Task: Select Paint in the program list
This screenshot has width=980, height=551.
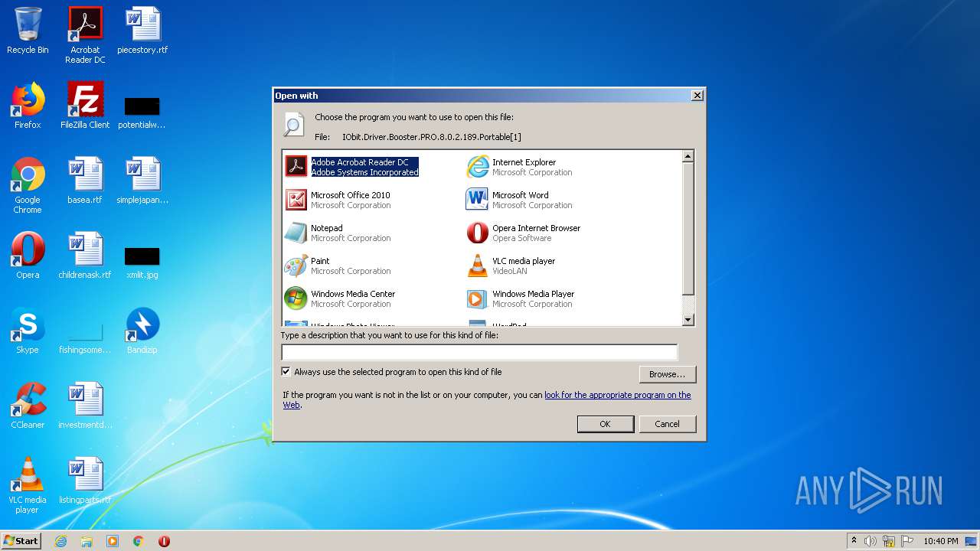Action: tap(338, 266)
